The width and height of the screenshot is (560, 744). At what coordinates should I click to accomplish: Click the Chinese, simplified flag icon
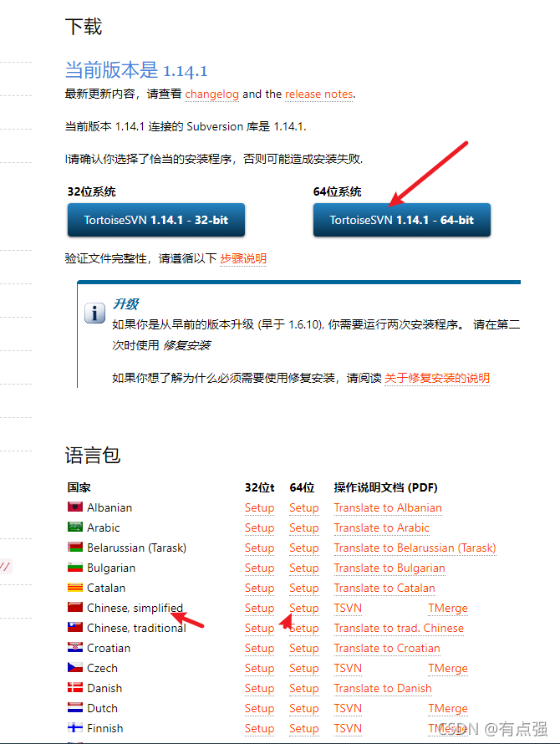click(75, 608)
